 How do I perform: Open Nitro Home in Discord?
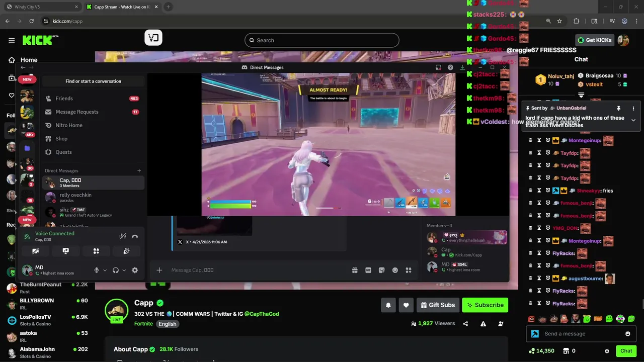tap(93, 125)
